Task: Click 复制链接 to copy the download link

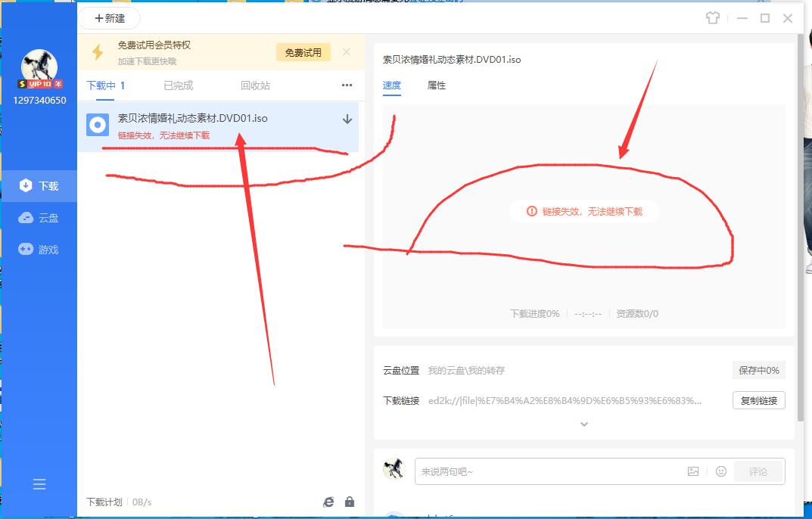Action: [759, 400]
